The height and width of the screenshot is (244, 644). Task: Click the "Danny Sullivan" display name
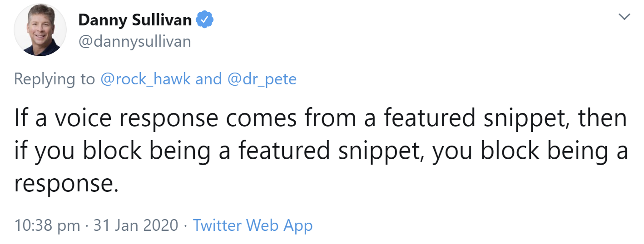pyautogui.click(x=135, y=20)
